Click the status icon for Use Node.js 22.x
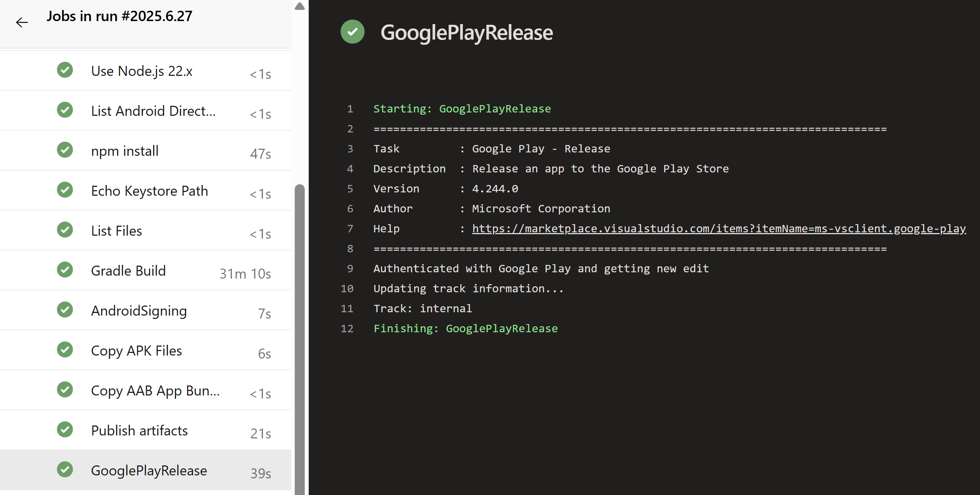 click(65, 70)
